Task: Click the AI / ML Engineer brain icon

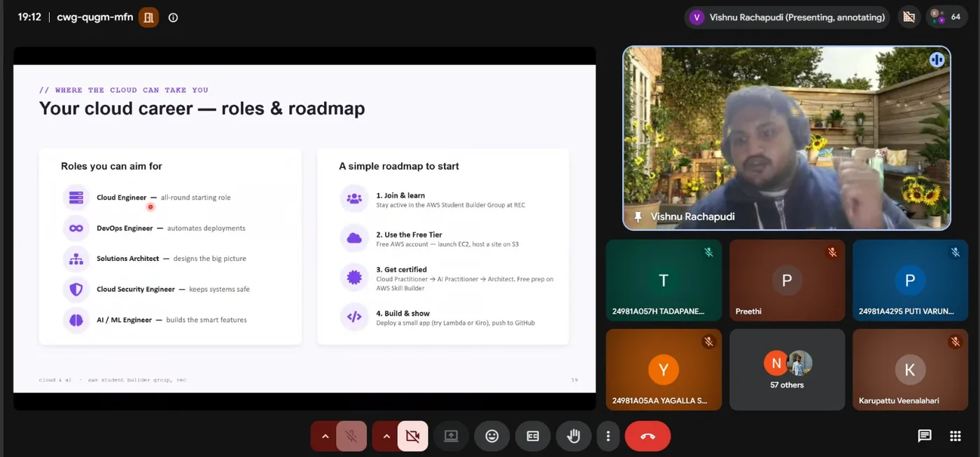Action: pos(76,320)
